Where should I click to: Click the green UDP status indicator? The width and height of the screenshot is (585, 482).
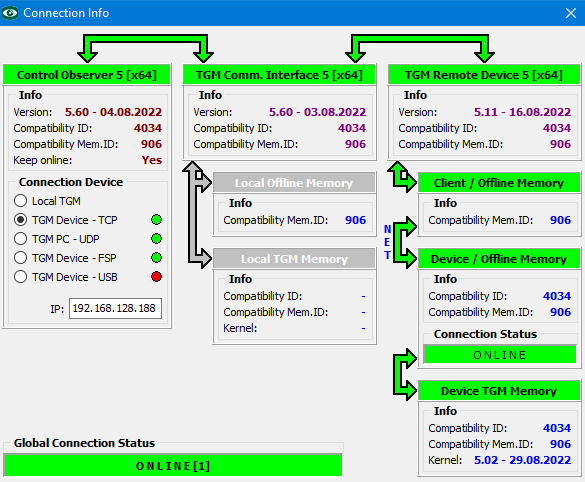click(156, 239)
